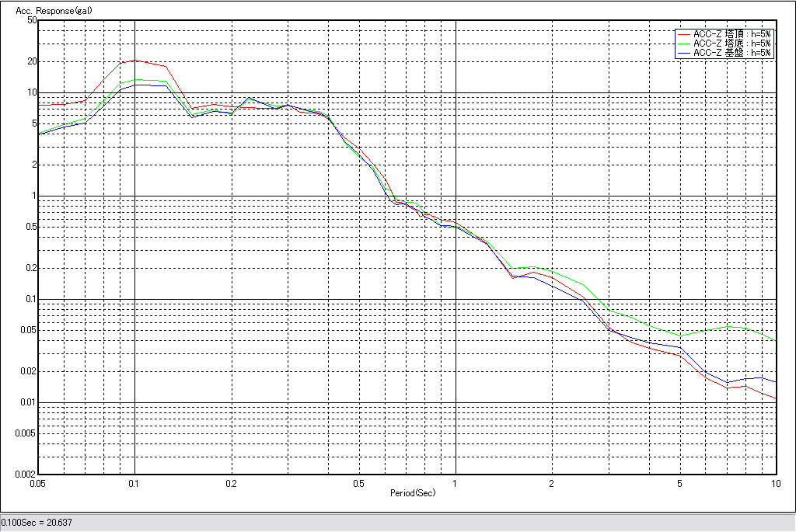Click the y-axis tick label 20
The width and height of the screenshot is (796, 532).
coord(32,61)
